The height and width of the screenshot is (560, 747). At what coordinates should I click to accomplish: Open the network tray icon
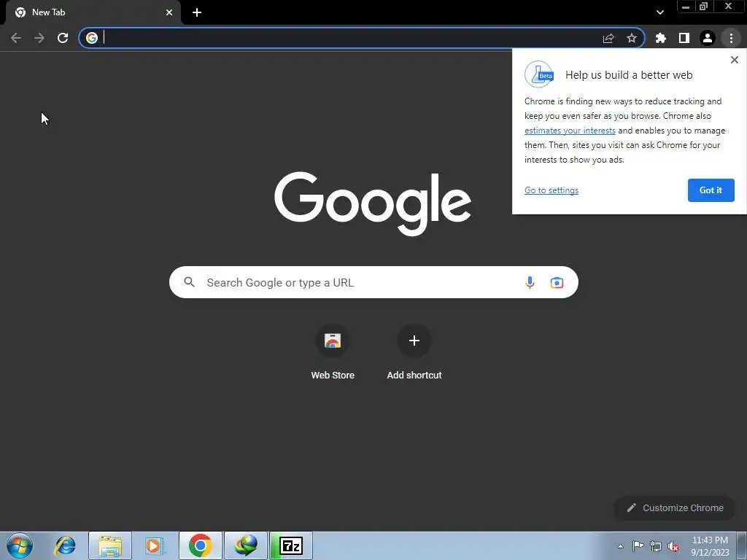[x=656, y=546]
